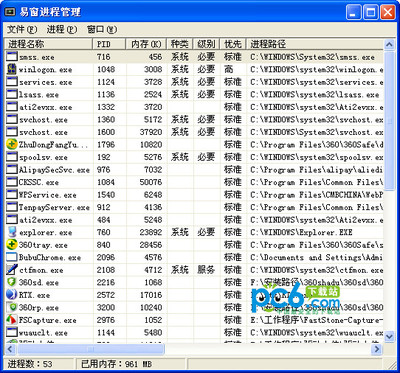Screen dimensions: 400x373
Task: Click the 360sd.exe shield icon
Action: coord(12,282)
